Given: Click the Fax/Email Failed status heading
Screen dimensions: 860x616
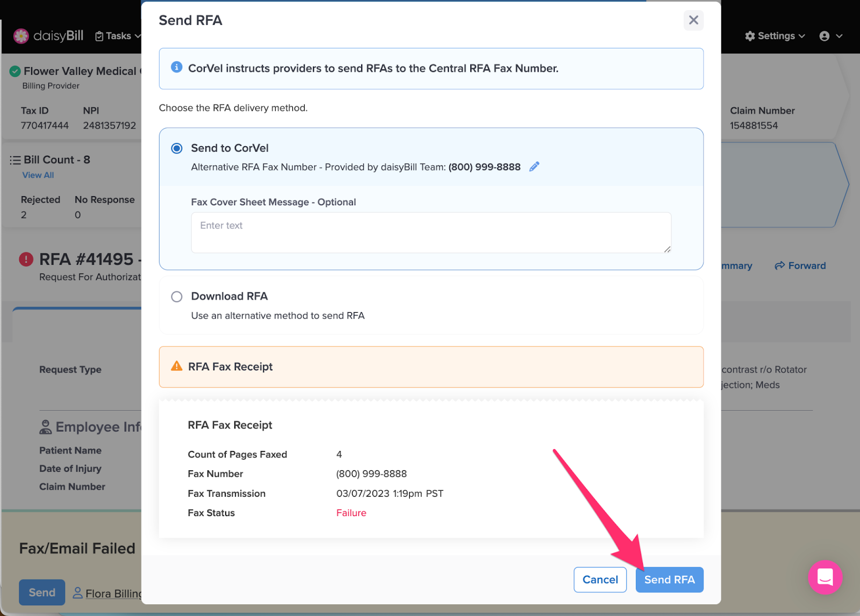Looking at the screenshot, I should pyautogui.click(x=77, y=548).
